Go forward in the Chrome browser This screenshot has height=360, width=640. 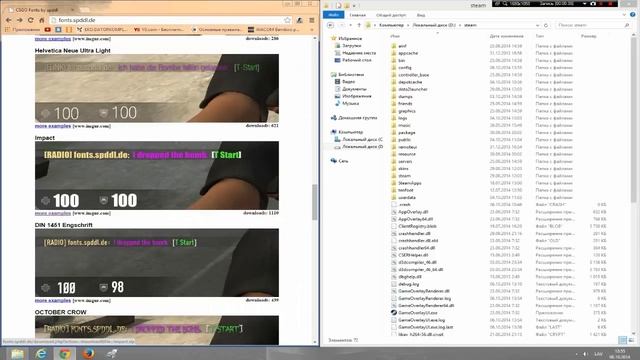tap(20, 20)
